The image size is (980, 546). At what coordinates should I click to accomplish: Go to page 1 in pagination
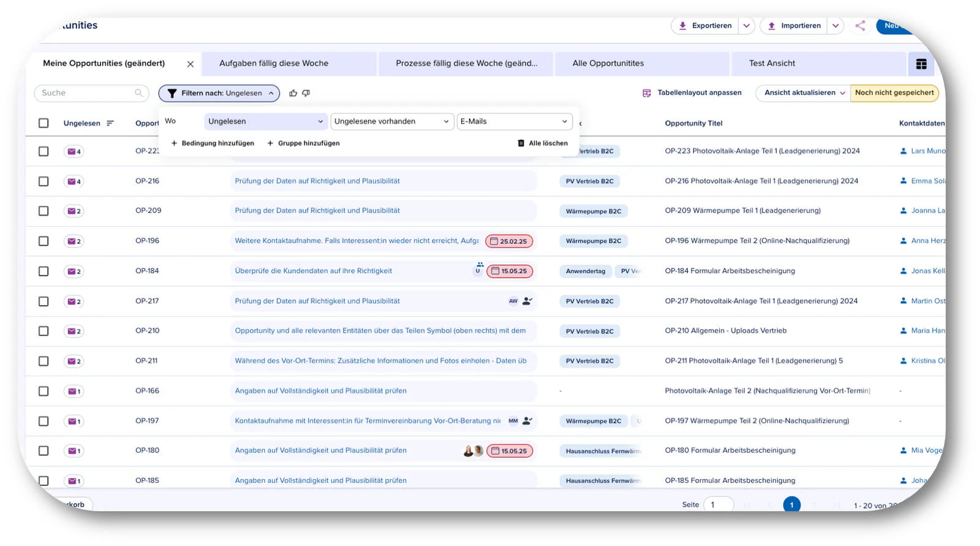coord(792,505)
